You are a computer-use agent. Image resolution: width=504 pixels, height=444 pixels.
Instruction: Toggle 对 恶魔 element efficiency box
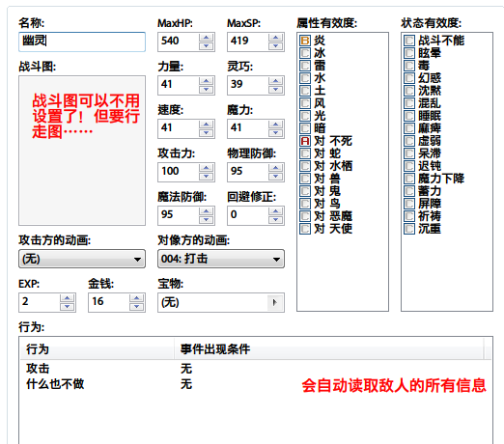click(305, 216)
